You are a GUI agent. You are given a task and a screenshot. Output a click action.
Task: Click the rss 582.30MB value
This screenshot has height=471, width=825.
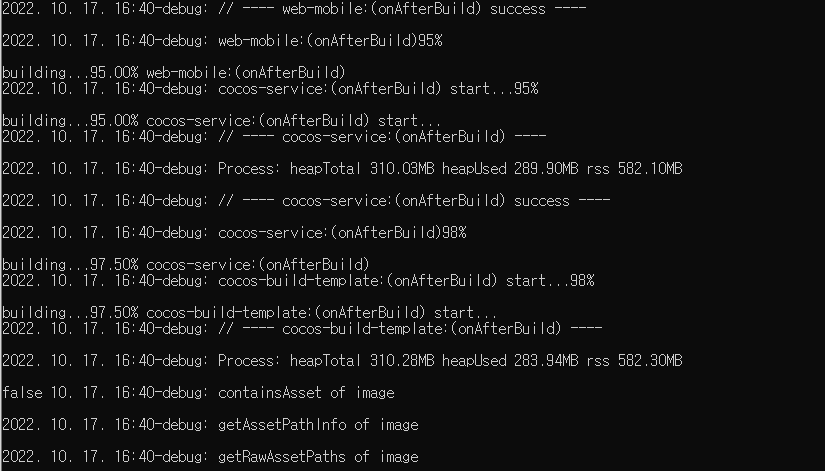tap(650, 360)
